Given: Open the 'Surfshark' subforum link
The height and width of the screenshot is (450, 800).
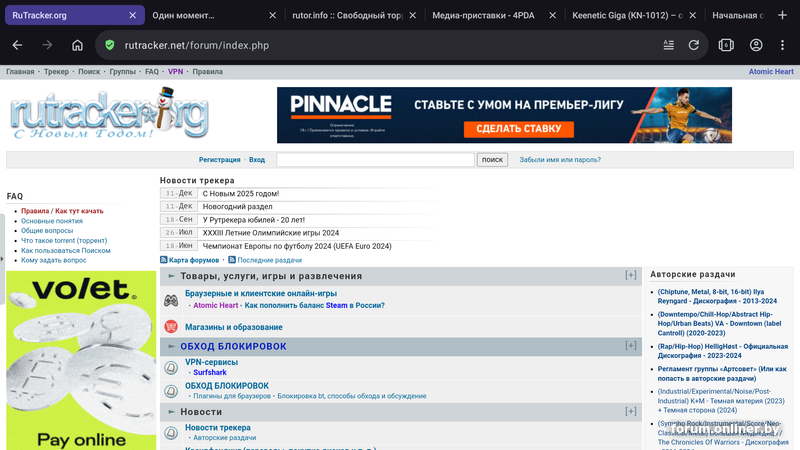Looking at the screenshot, I should click(210, 372).
